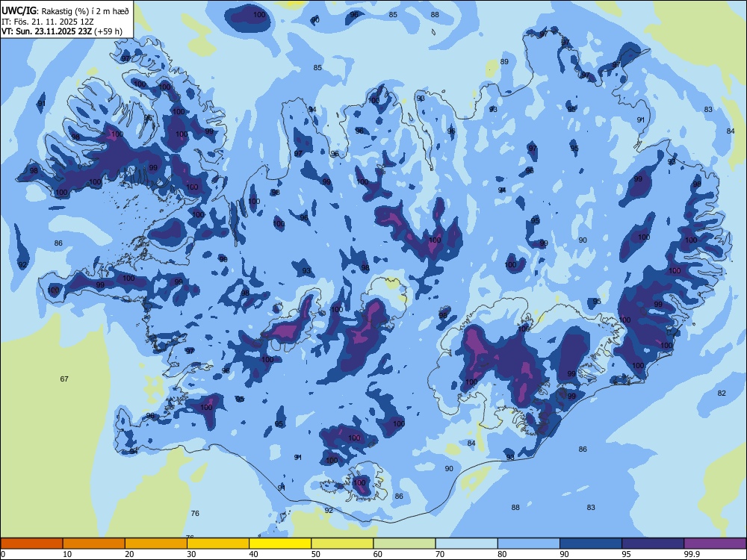Pick the 95–99.9 navy legend swatch
The image size is (747, 560).
click(653, 544)
